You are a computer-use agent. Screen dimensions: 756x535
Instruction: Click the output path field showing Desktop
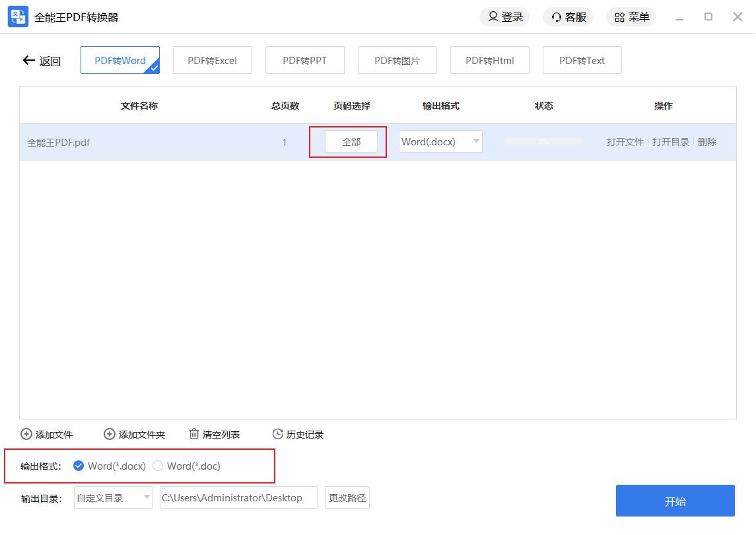[238, 498]
